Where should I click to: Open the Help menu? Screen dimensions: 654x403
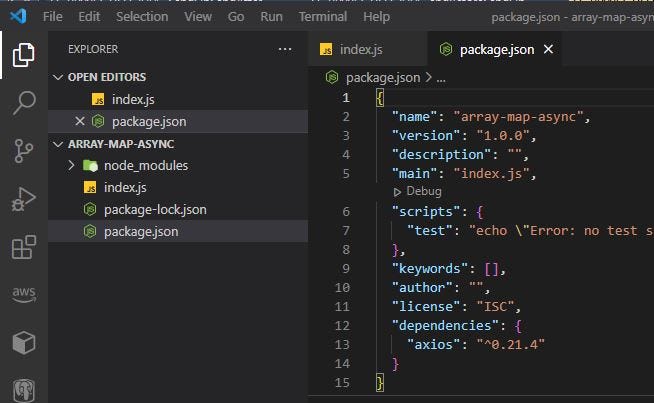(x=376, y=17)
